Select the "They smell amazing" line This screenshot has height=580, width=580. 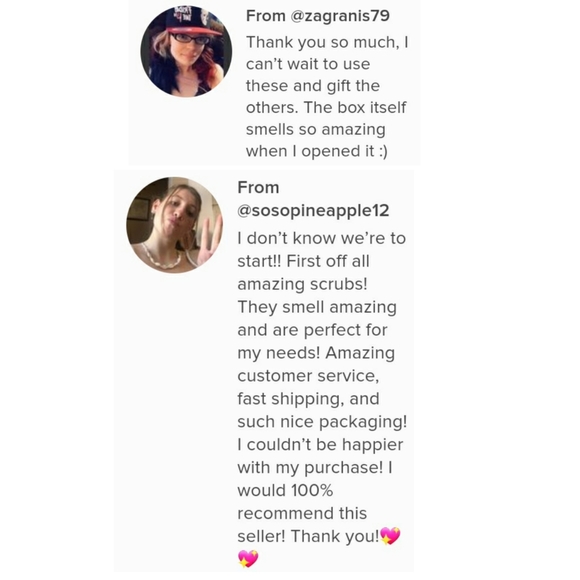tap(317, 307)
